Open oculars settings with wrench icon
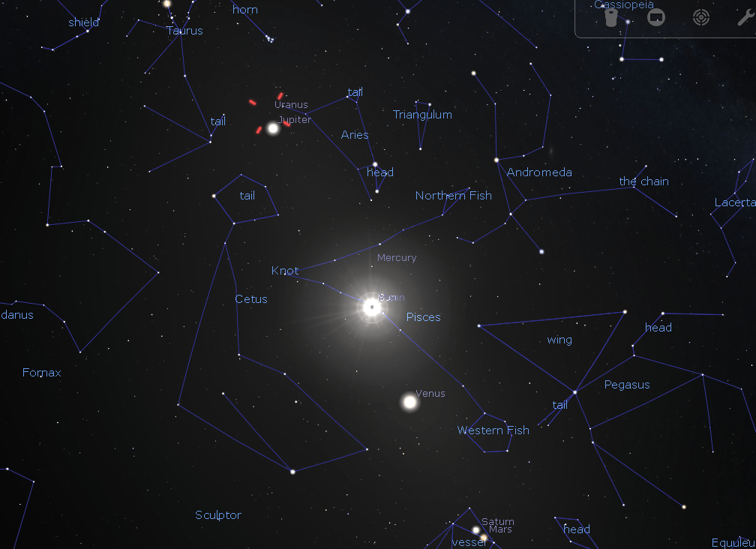The width and height of the screenshot is (756, 549). pyautogui.click(x=745, y=17)
